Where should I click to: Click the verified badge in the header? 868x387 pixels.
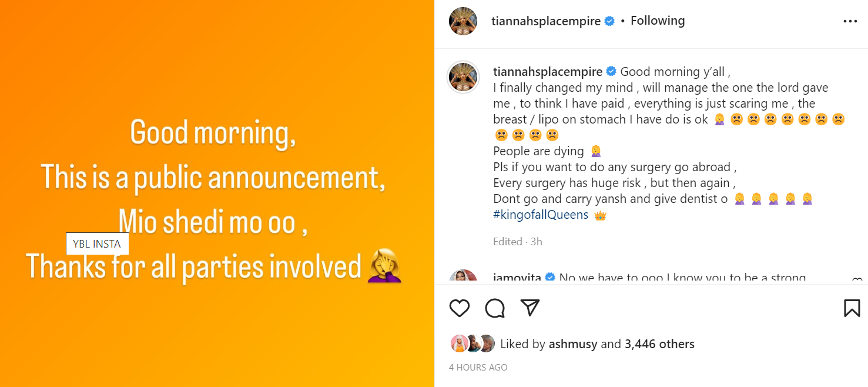coord(609,21)
